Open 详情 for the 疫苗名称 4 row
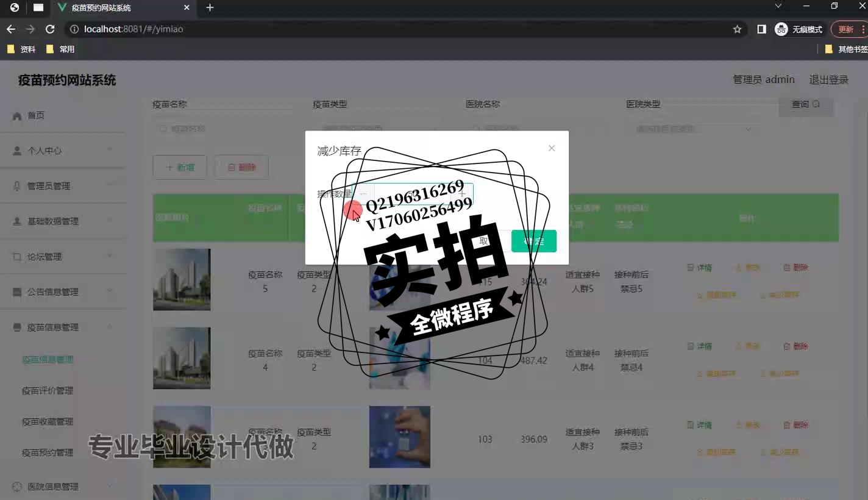 pos(700,346)
